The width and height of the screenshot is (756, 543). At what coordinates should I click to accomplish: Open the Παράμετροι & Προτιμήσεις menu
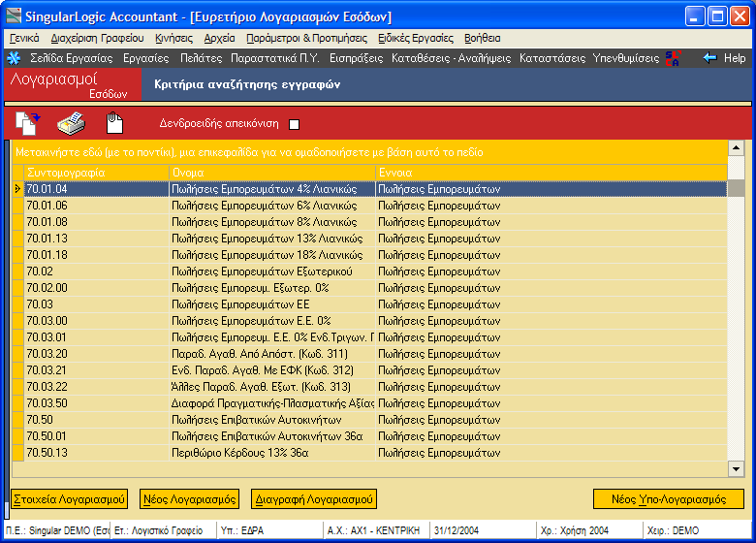coord(306,38)
